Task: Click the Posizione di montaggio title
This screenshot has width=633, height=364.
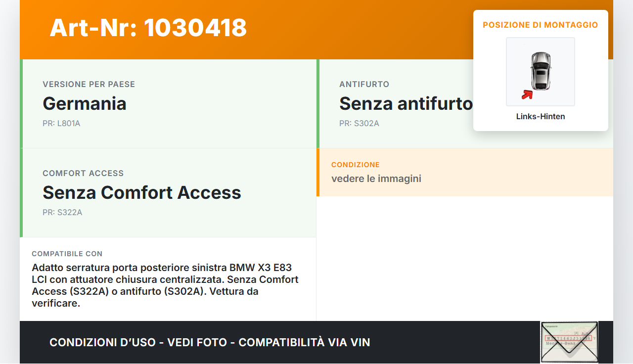Action: (541, 25)
